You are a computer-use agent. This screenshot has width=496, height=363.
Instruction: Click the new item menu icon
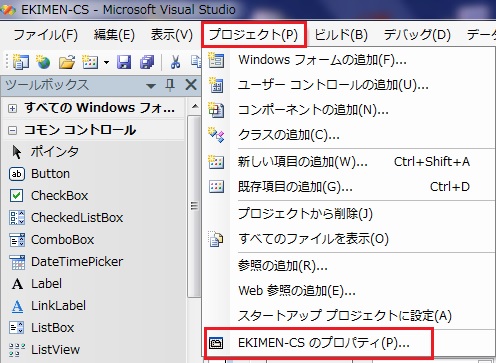216,162
